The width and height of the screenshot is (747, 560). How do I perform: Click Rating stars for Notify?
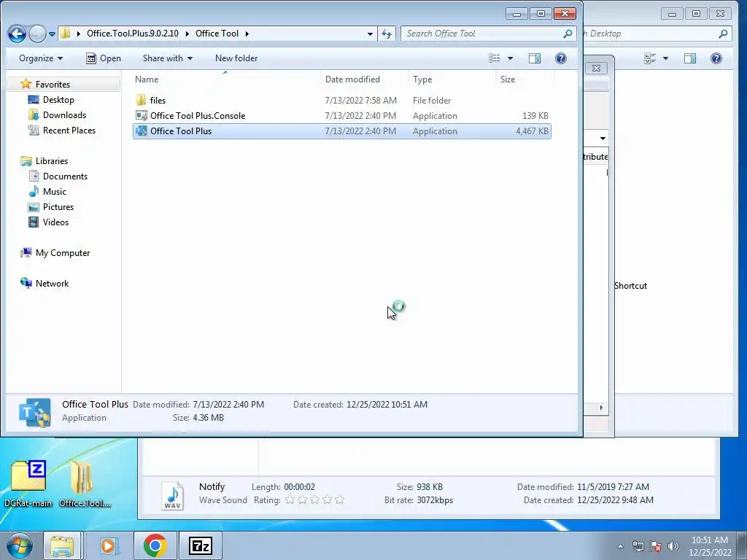point(314,500)
